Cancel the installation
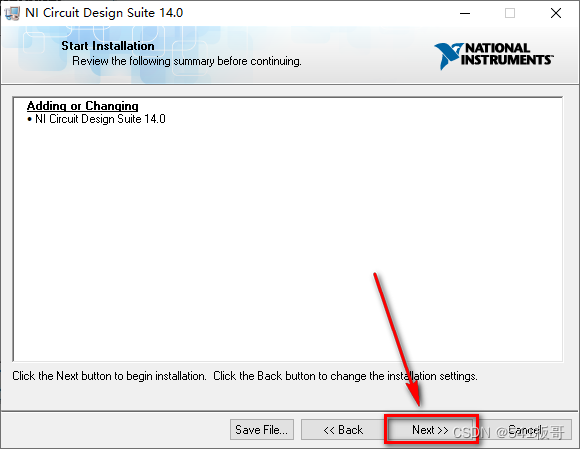The height and width of the screenshot is (449, 580). 525,430
